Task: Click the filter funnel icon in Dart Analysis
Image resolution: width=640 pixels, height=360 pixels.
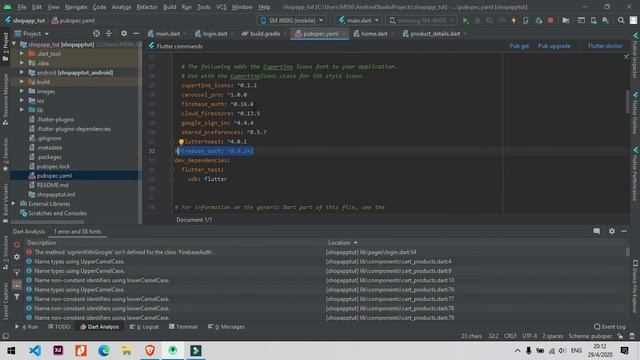Action: [17, 297]
